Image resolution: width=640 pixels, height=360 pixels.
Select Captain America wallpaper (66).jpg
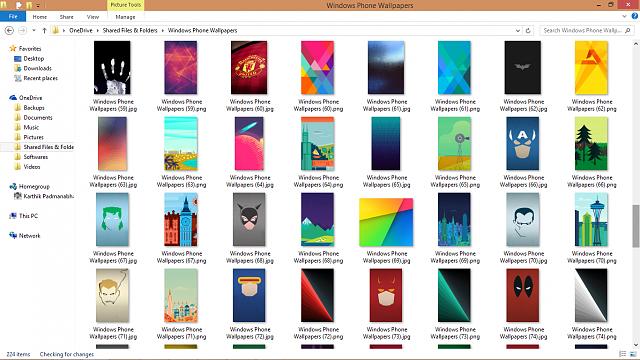click(x=522, y=144)
